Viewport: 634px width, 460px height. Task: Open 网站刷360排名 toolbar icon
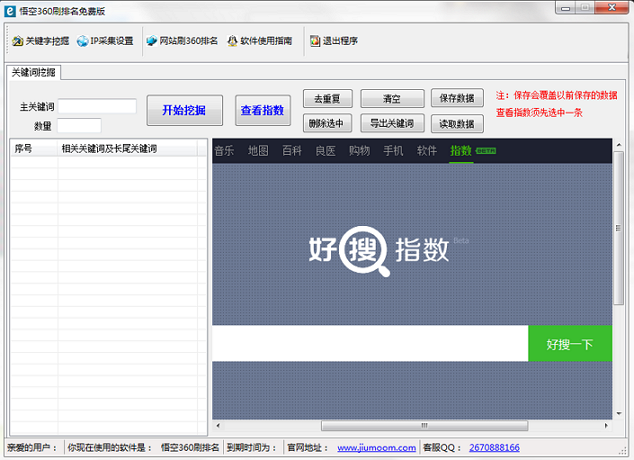(152, 41)
